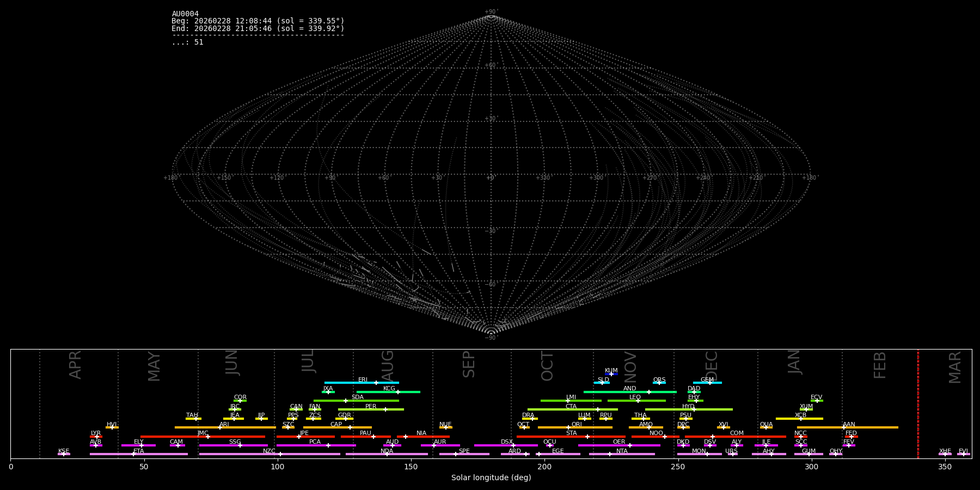This screenshot has height=490, width=980.
Task: Click the PER shower peak marker
Action: [x=385, y=409]
